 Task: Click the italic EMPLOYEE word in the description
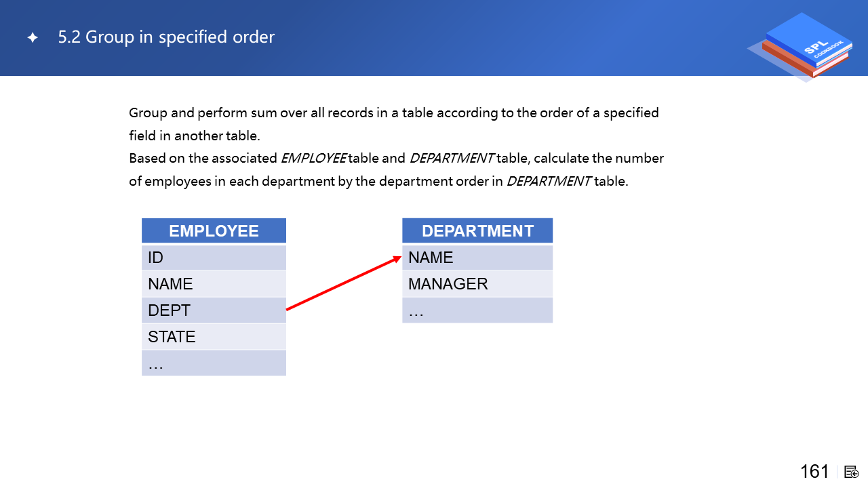313,159
